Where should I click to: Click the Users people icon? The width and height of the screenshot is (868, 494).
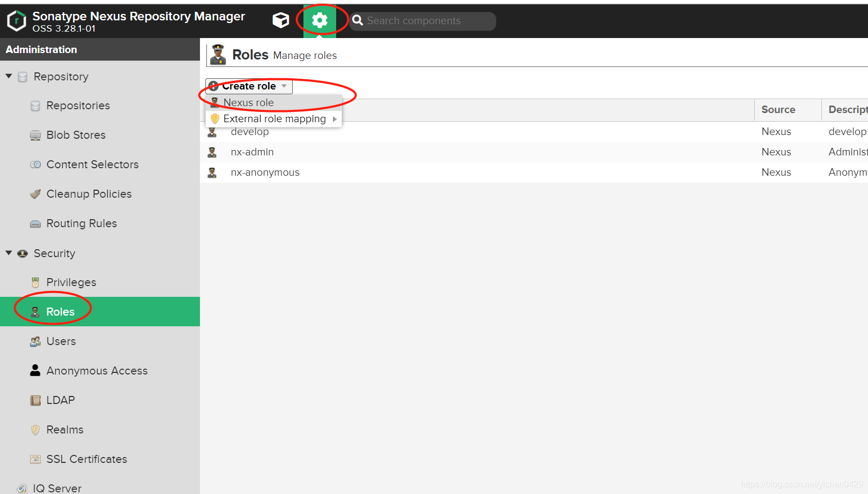35,341
